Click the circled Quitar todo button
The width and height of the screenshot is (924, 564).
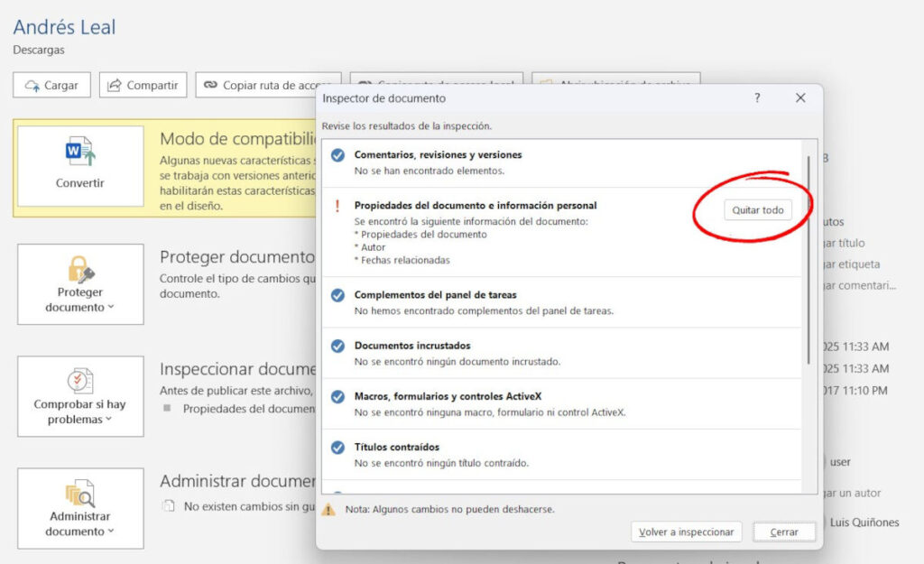pos(757,208)
